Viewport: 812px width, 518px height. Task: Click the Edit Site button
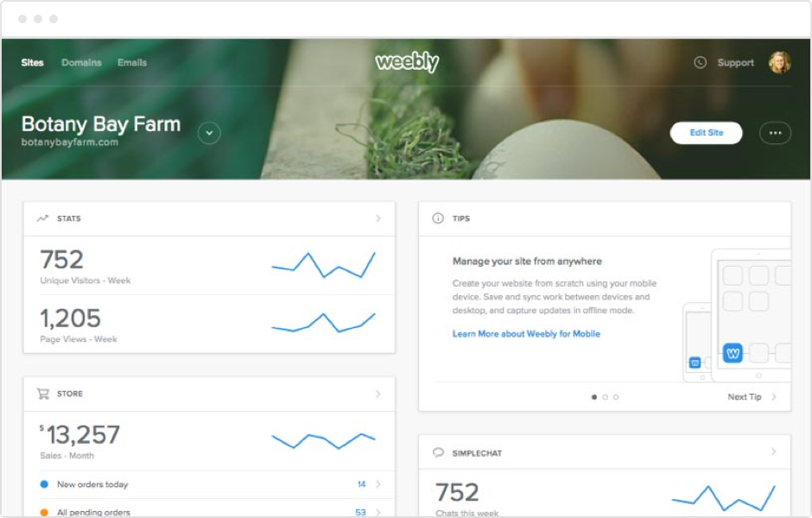[706, 133]
